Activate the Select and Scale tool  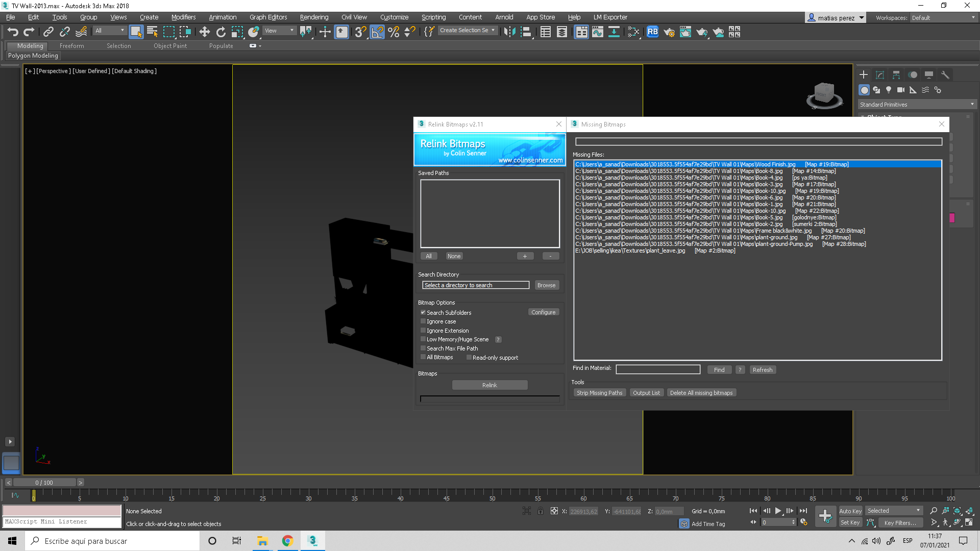coord(237,32)
